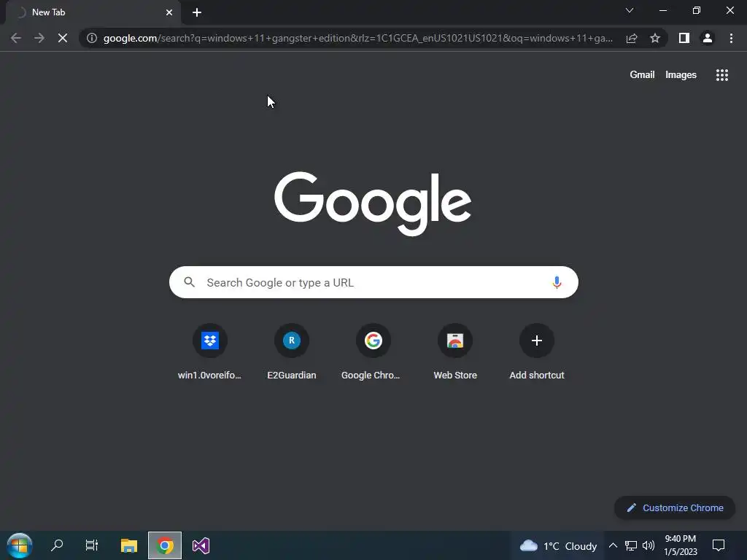Click the Customize Chrome button

(675, 507)
